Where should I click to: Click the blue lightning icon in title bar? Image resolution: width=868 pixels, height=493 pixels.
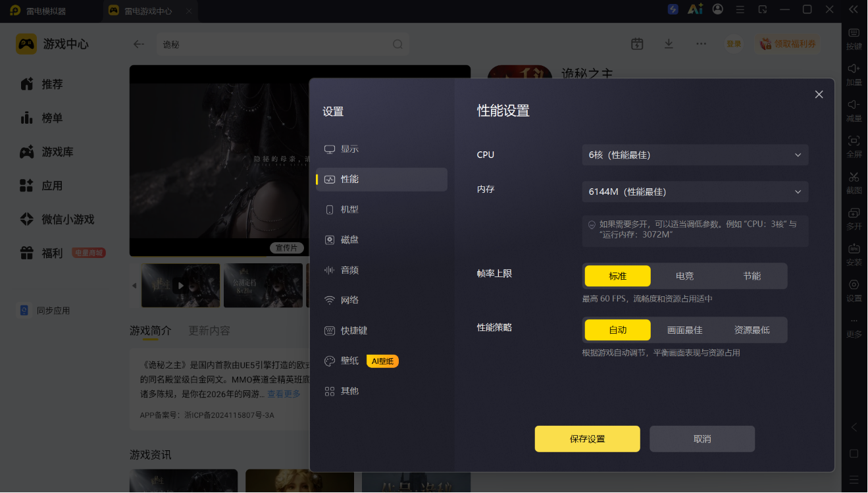coord(673,10)
